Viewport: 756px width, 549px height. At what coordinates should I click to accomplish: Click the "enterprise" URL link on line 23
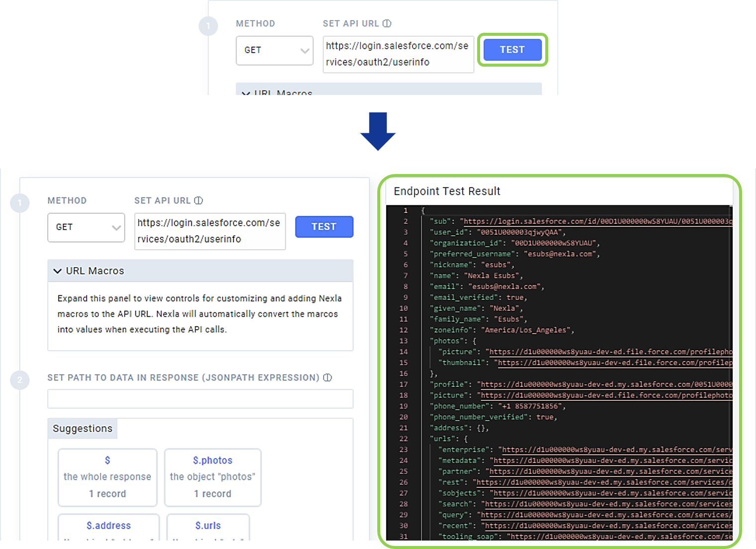(617, 450)
